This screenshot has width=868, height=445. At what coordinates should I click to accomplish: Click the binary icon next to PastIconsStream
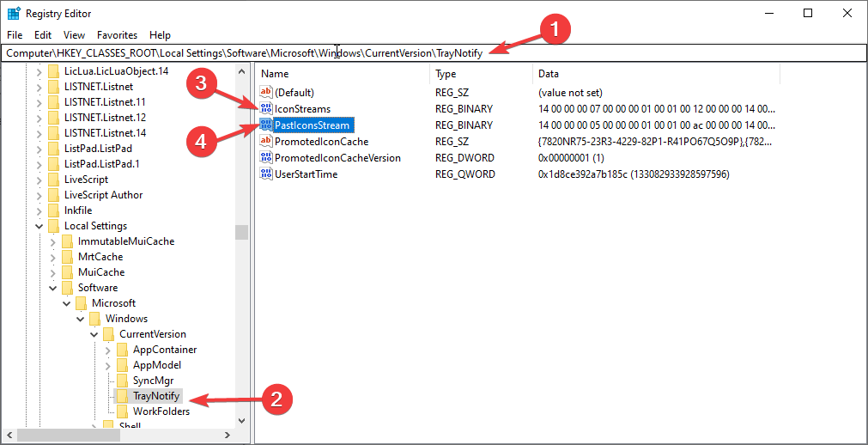[x=266, y=125]
